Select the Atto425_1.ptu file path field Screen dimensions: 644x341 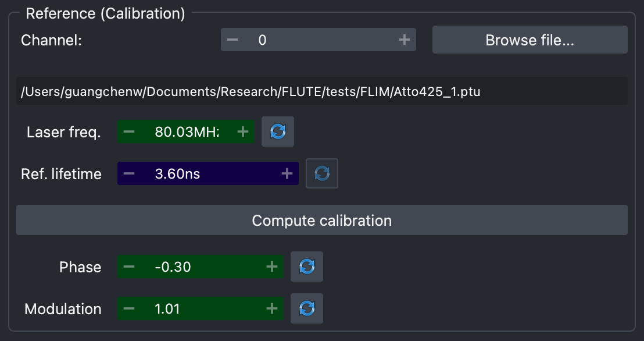[x=321, y=91]
